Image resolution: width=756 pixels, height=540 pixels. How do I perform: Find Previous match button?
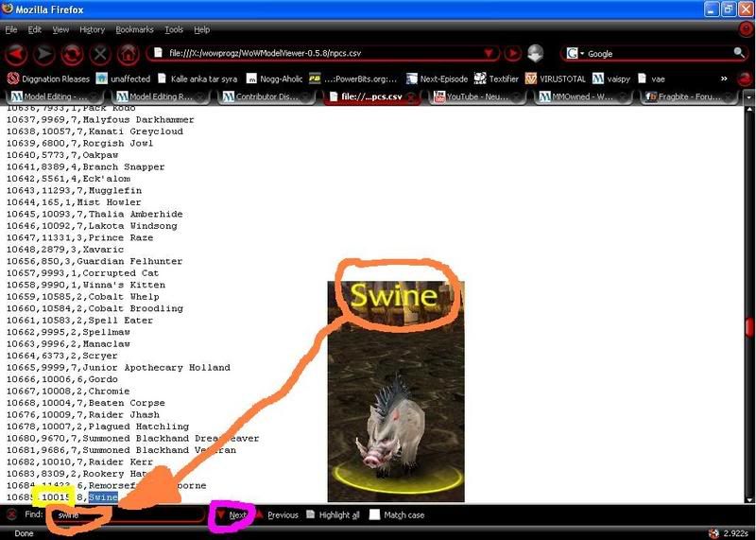[277, 514]
